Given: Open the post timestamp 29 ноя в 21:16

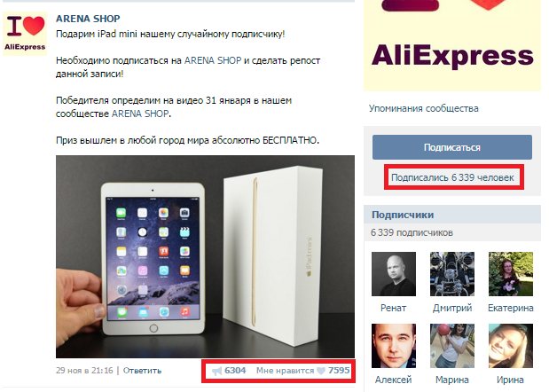Looking at the screenshot, I should (x=84, y=371).
